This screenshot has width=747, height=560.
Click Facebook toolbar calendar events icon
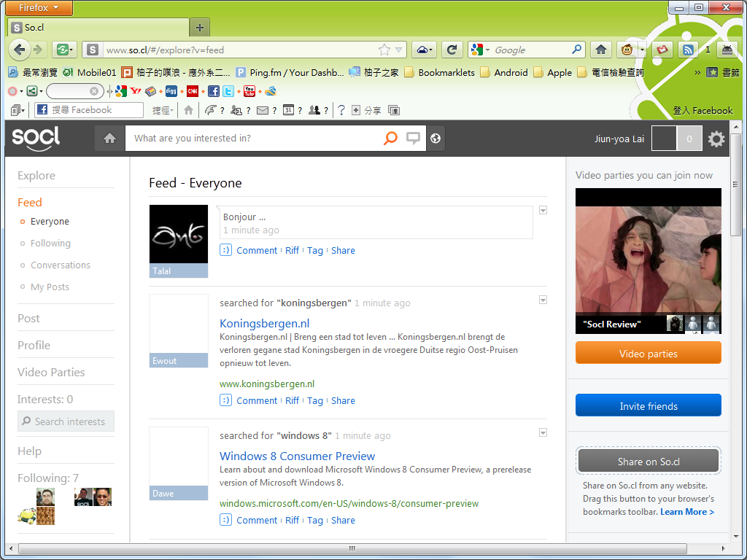[288, 110]
